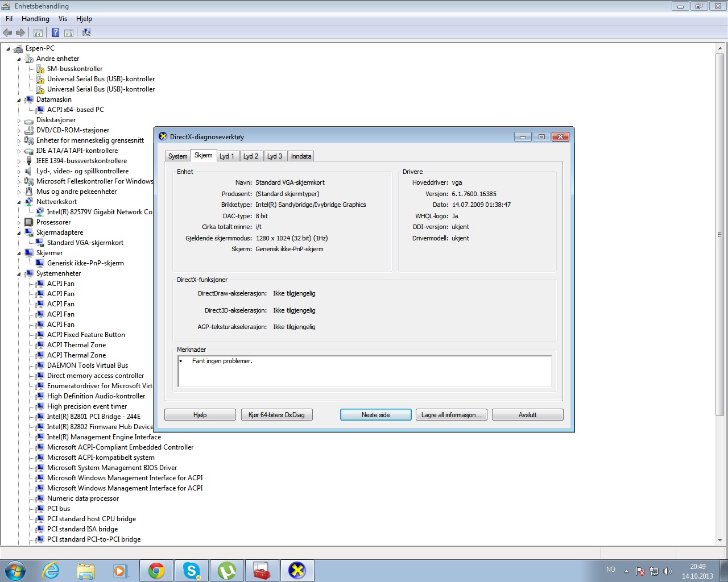Click the Hjelp button in DirectX dialog
This screenshot has height=582, width=728.
tap(200, 415)
